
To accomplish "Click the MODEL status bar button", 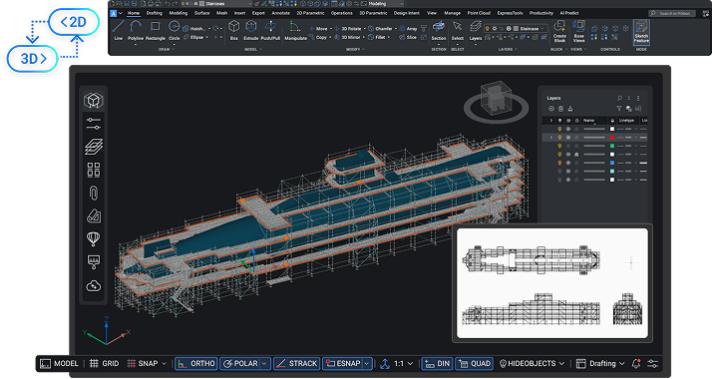I will pyautogui.click(x=59, y=364).
